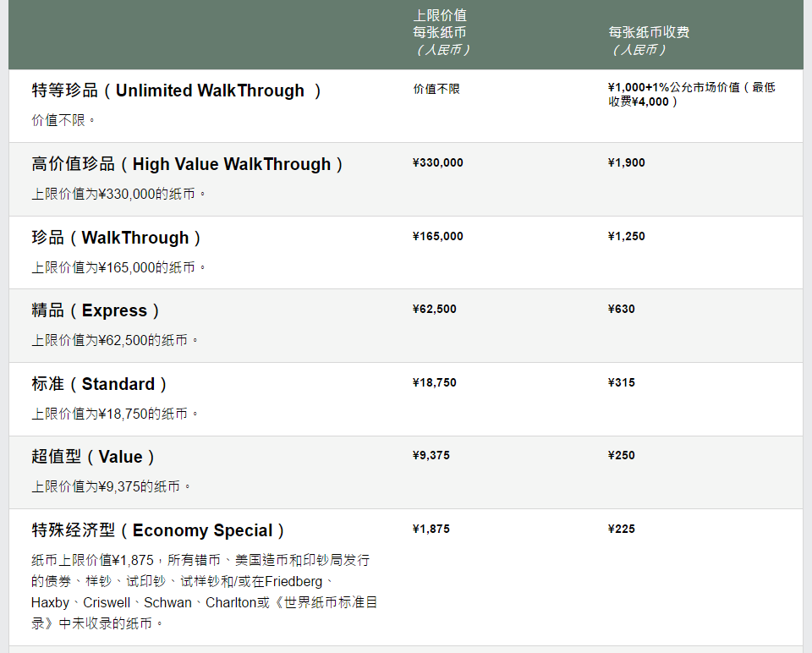The width and height of the screenshot is (812, 653).
Task: Click the 上限价值 column header
Action: (x=440, y=32)
